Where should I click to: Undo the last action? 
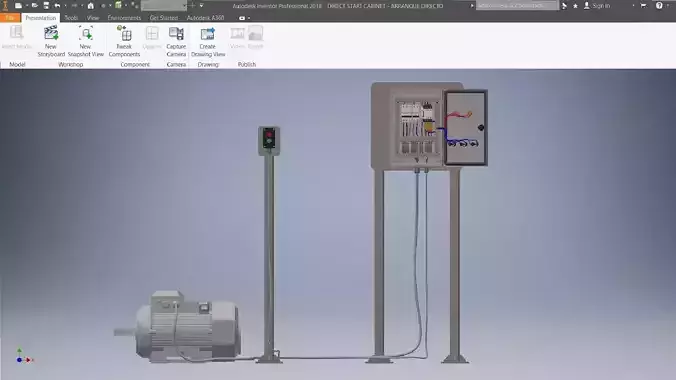click(x=57, y=6)
